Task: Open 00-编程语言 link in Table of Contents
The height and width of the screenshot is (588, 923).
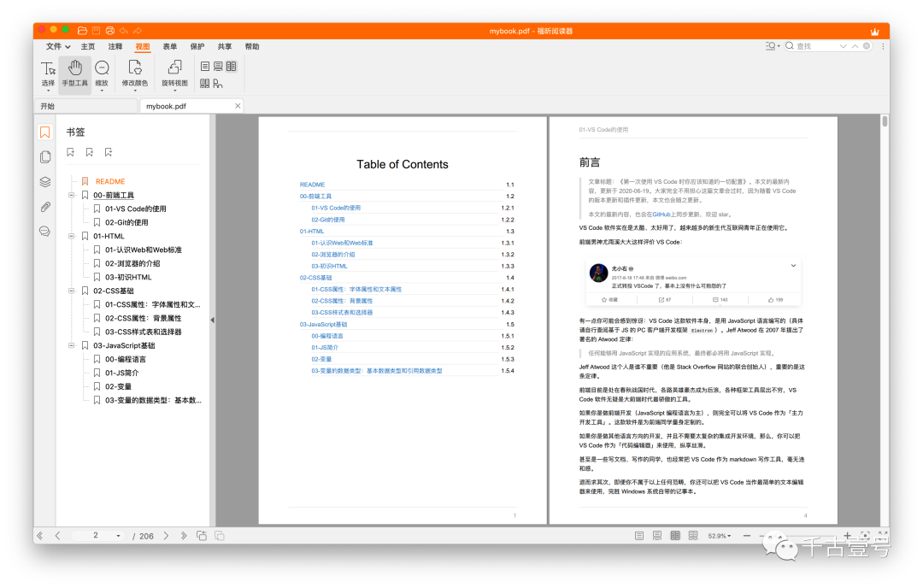Action: (326, 336)
